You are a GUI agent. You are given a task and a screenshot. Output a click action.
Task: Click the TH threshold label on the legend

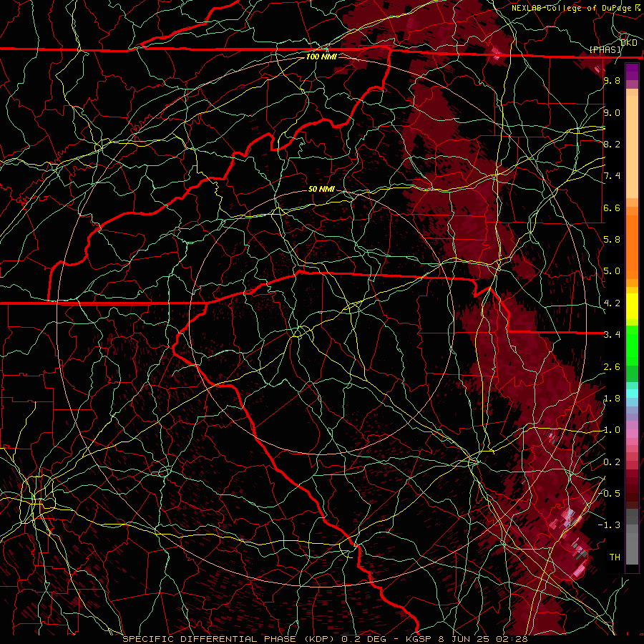(615, 557)
